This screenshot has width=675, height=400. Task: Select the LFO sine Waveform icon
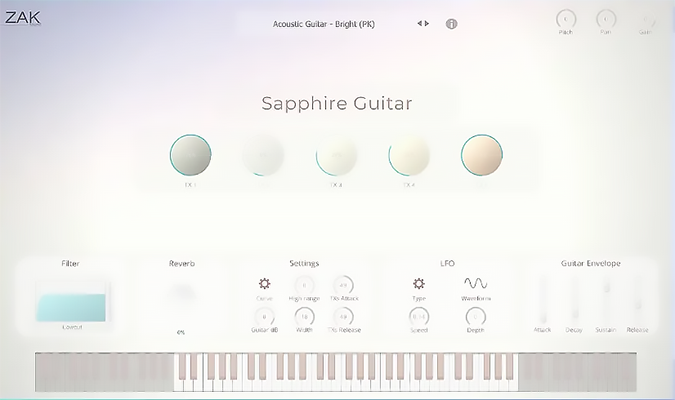coord(476,283)
